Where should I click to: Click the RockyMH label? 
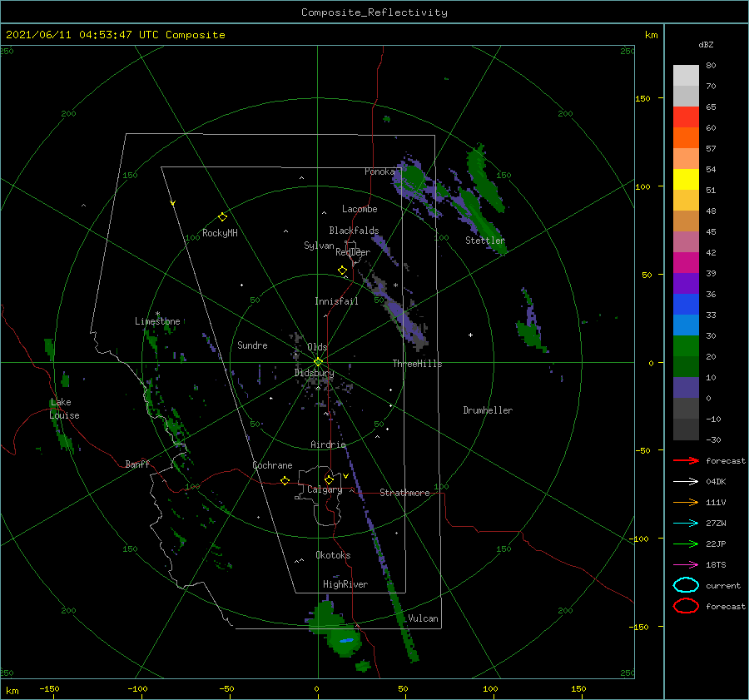pyautogui.click(x=220, y=233)
